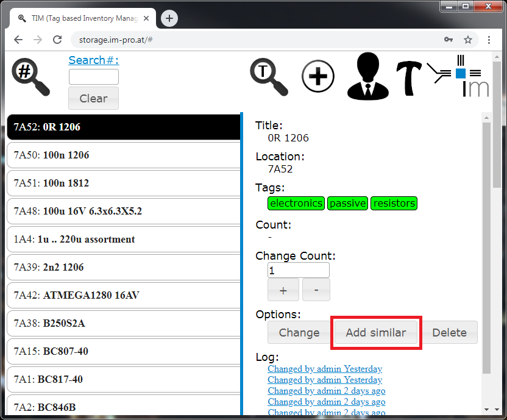Select item 7A1: BC817-40
This screenshot has height=420, width=507.
[x=124, y=379]
